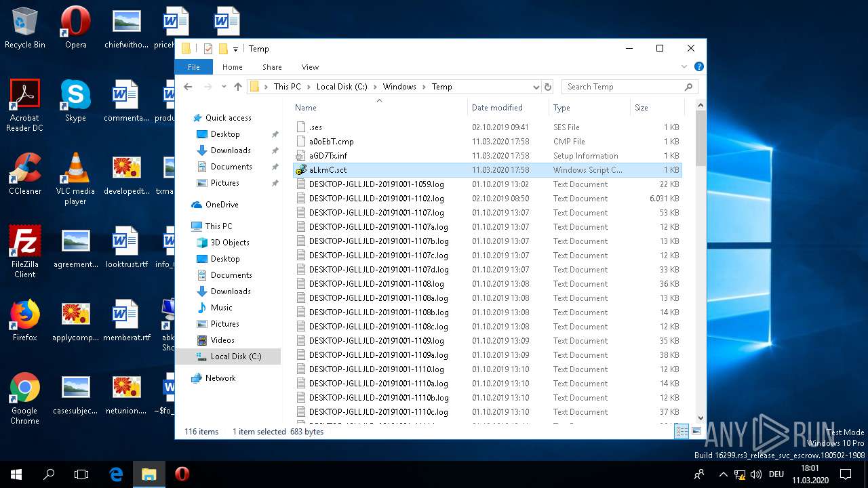Expand breadcrumb arrow after Windows
The width and height of the screenshot is (868, 488).
tap(424, 87)
